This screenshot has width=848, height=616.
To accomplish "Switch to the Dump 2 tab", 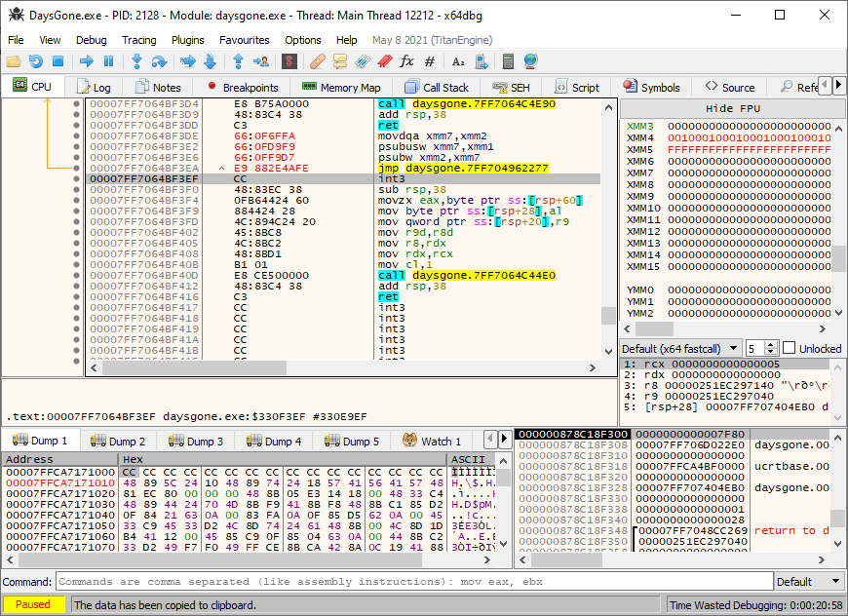I will click(118, 440).
